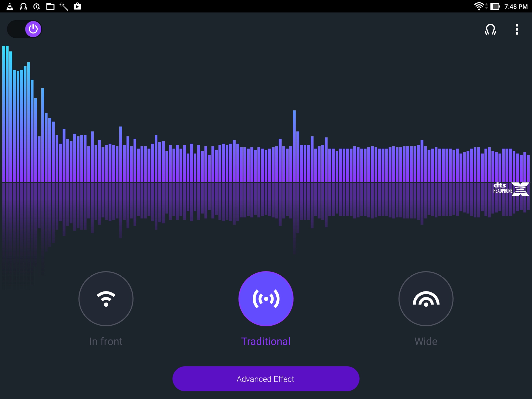532x399 pixels.
Task: Tap the 7:48 PM clock
Action: click(516, 6)
